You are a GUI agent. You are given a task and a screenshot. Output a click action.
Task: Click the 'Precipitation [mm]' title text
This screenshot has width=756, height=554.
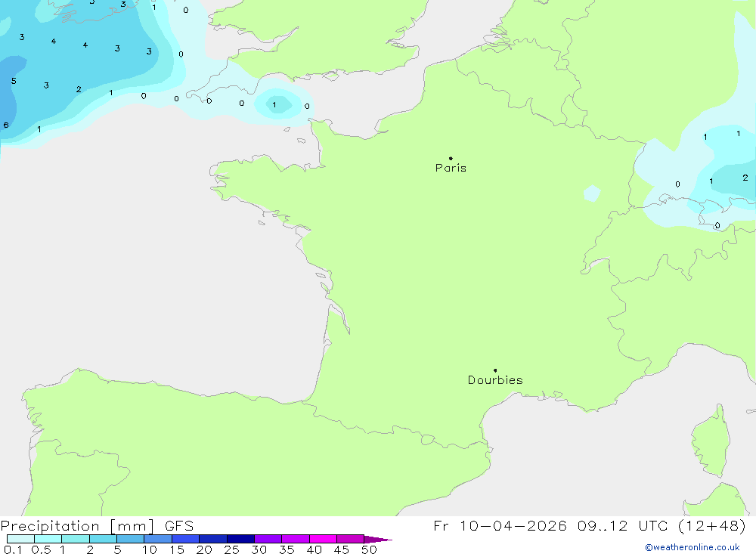click(78, 526)
